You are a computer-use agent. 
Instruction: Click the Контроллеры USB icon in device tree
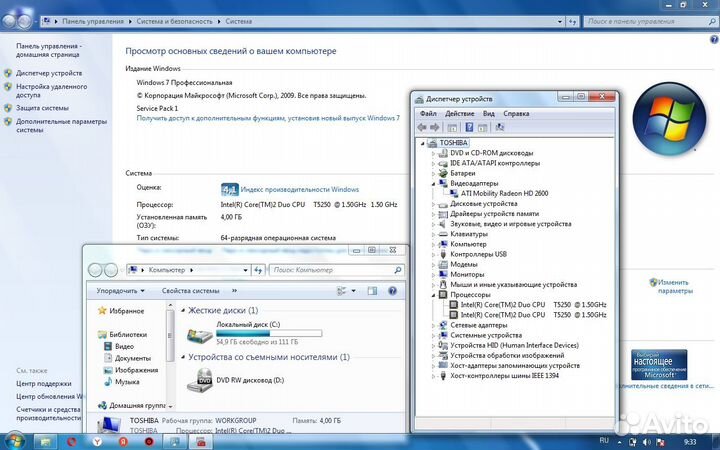point(443,254)
